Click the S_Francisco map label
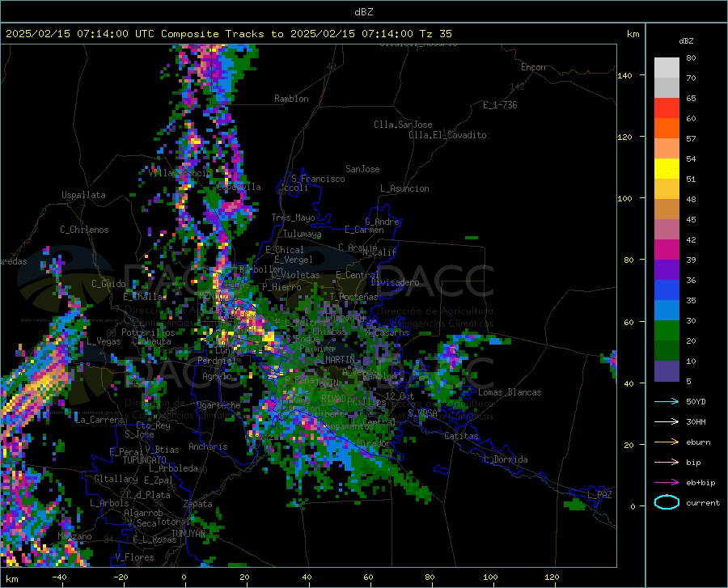The width and height of the screenshot is (728, 588). point(318,179)
